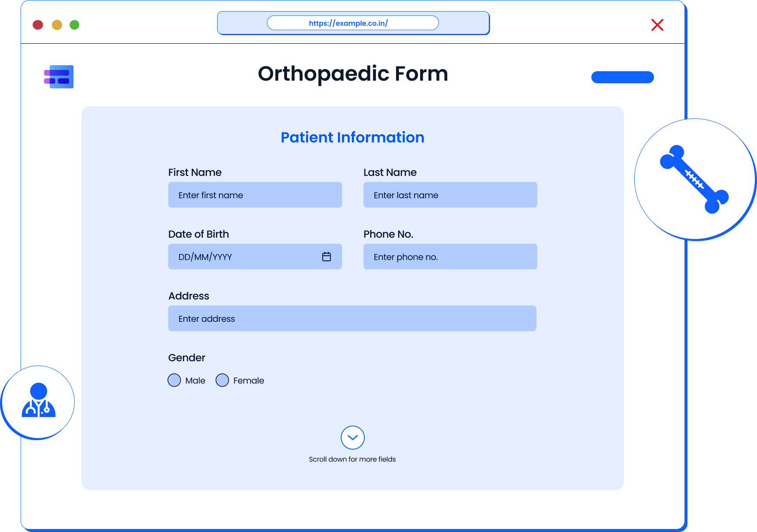This screenshot has height=532, width=757.
Task: Click the app logo in the top-left corner
Action: pyautogui.click(x=58, y=76)
